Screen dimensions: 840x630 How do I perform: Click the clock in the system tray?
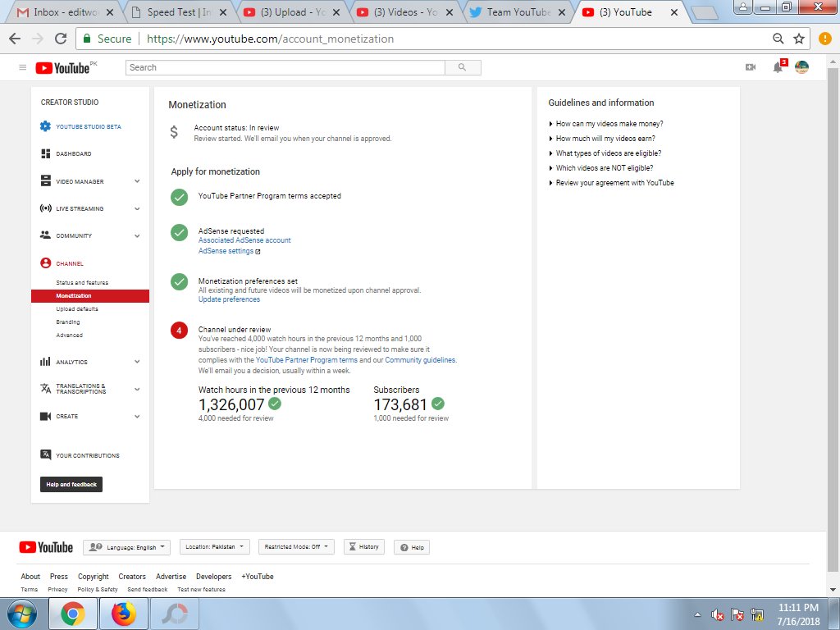pyautogui.click(x=798, y=614)
